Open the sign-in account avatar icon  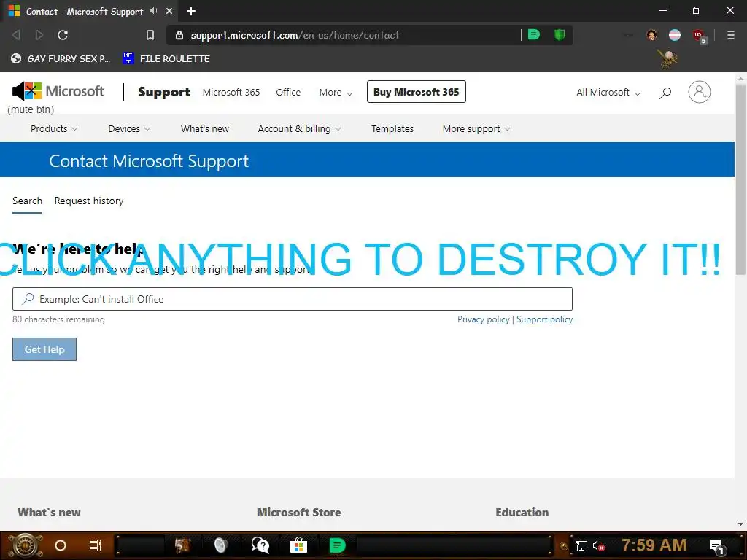[700, 92]
